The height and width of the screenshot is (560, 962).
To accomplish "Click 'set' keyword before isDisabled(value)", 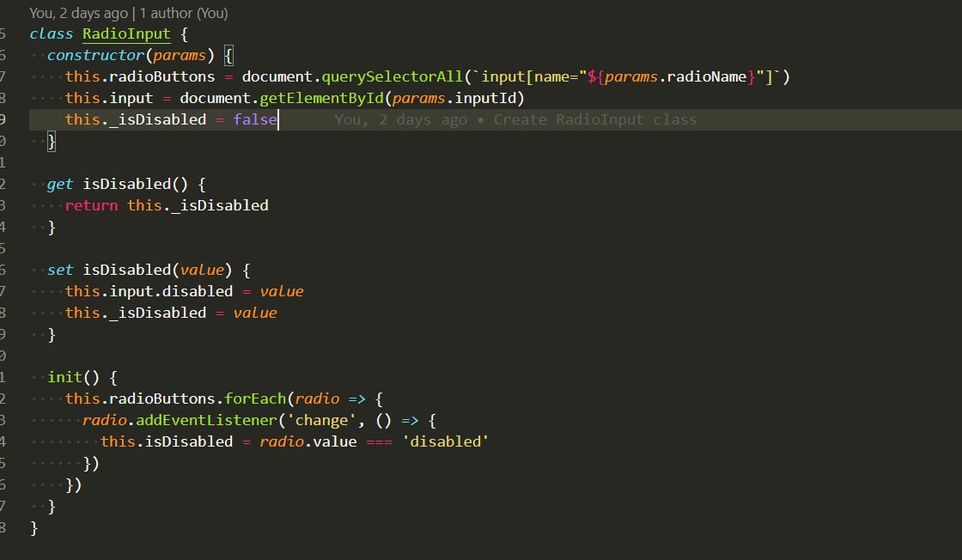I will (60, 270).
